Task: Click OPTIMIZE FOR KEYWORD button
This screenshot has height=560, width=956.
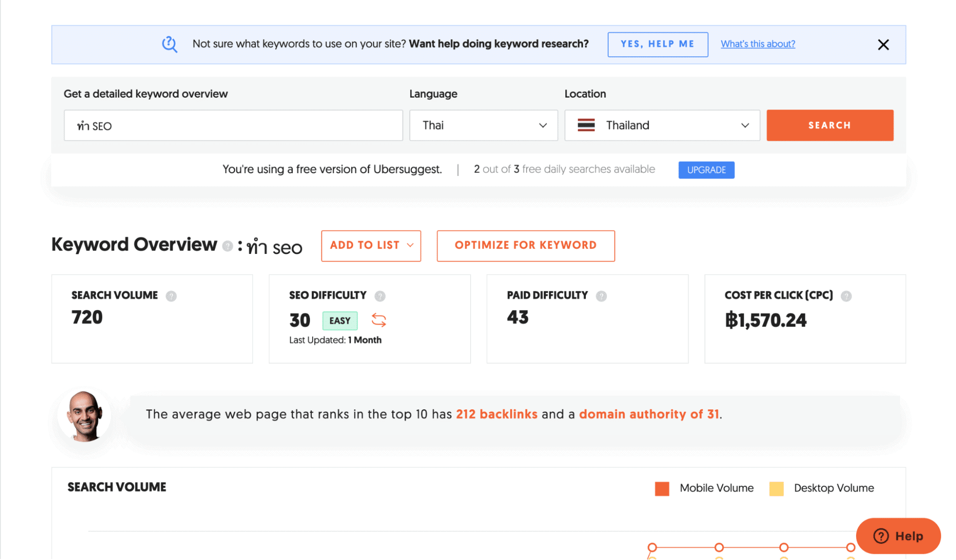Action: [x=525, y=246]
